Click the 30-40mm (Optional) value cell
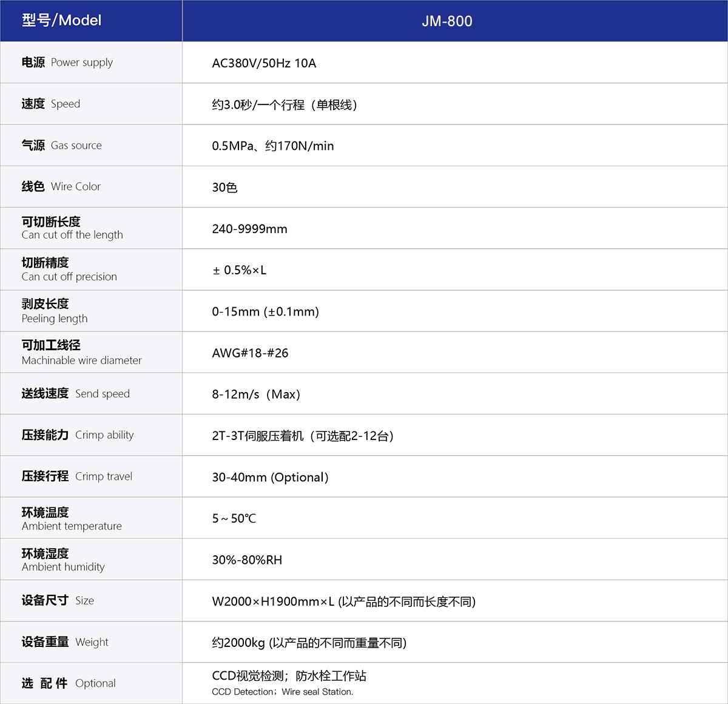Image resolution: width=728 pixels, height=704 pixels. pos(270,476)
